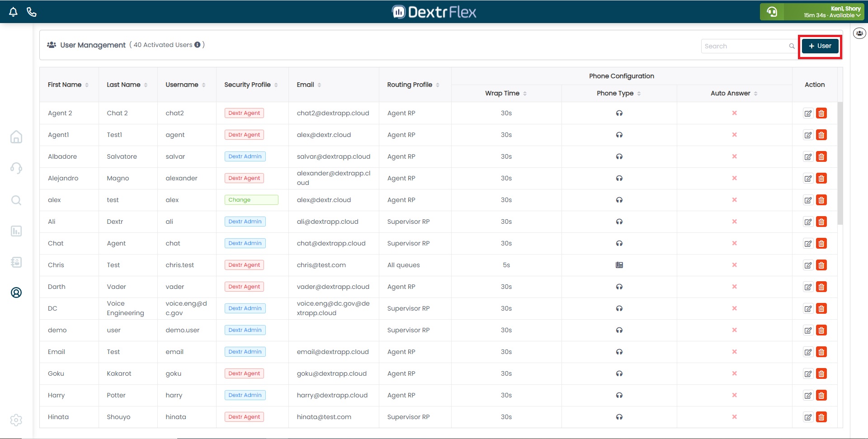Edit the demo.user row
The image size is (868, 439).
click(808, 330)
